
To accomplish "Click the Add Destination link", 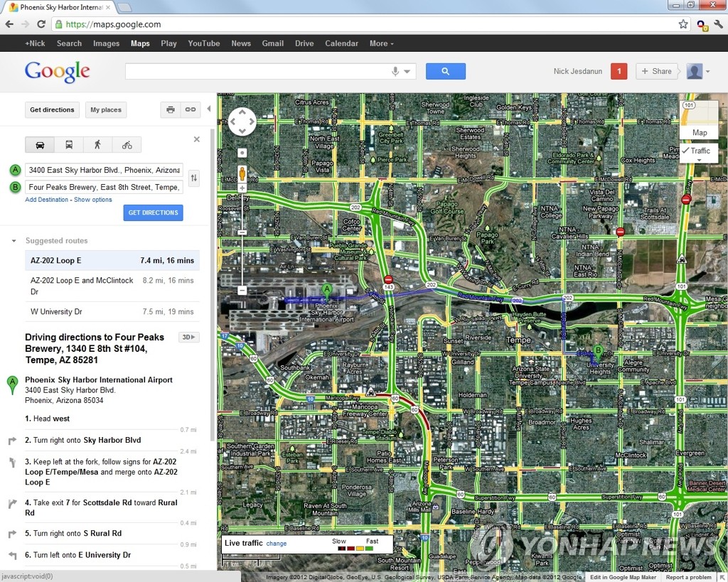I will [46, 200].
